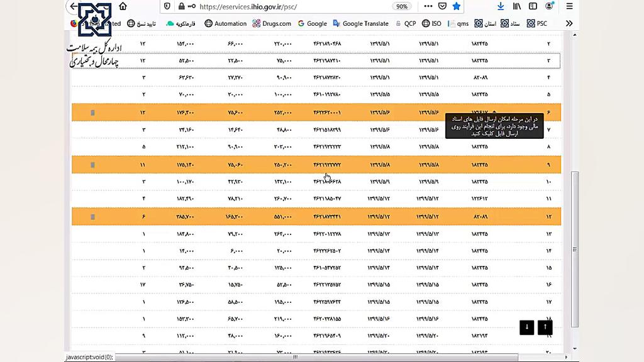Show site security padlock info
Image resolution: width=644 pixels, height=362 pixels.
(181, 6)
